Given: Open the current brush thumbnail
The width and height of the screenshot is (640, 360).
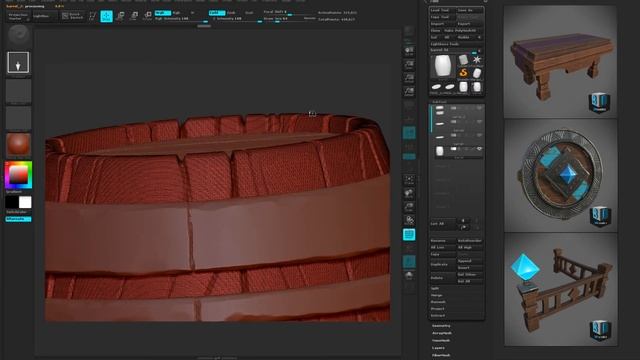Looking at the screenshot, I should 18,35.
